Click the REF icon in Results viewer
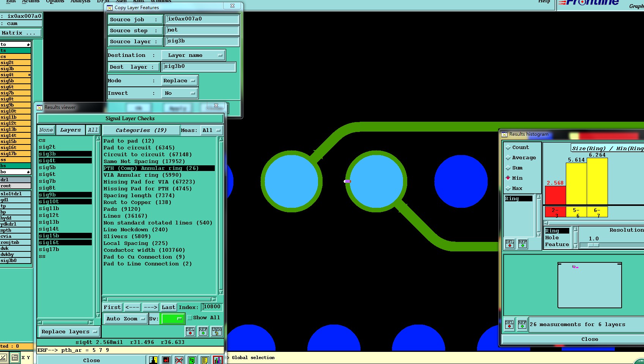Viewport: 644px width, 364px height. [x=203, y=331]
